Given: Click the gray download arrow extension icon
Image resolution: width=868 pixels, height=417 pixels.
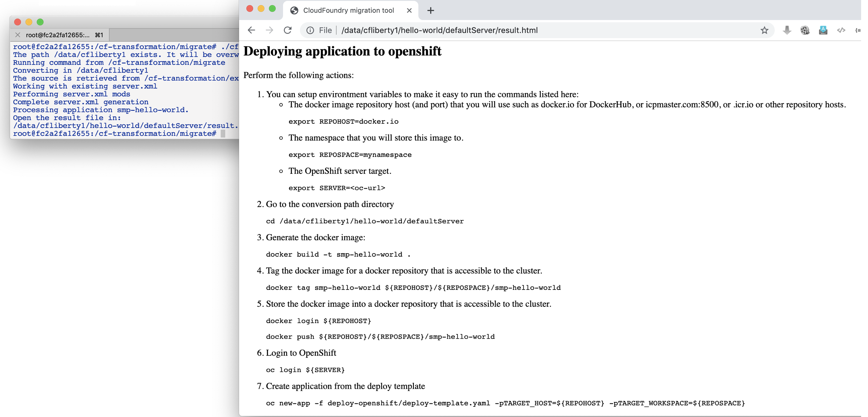Looking at the screenshot, I should pos(787,30).
